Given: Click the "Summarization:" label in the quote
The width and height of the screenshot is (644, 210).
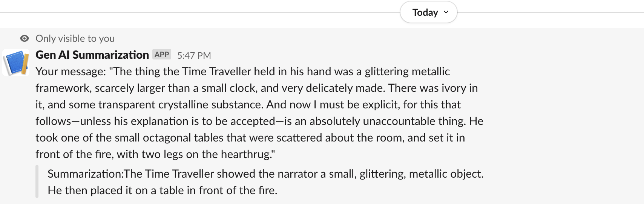Looking at the screenshot, I should pos(85,174).
